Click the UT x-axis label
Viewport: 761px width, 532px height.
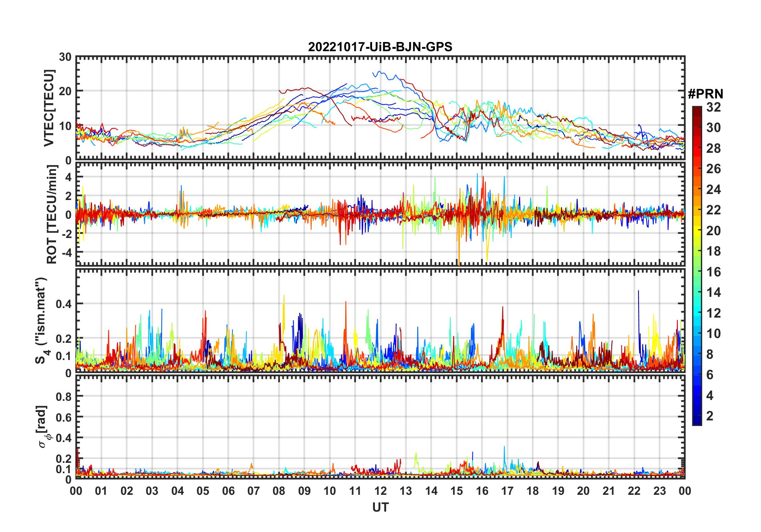click(380, 508)
